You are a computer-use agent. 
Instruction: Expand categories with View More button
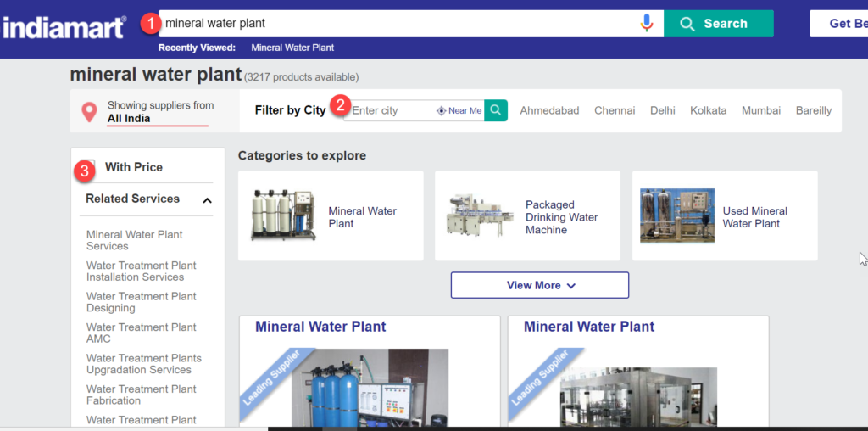[x=540, y=285]
